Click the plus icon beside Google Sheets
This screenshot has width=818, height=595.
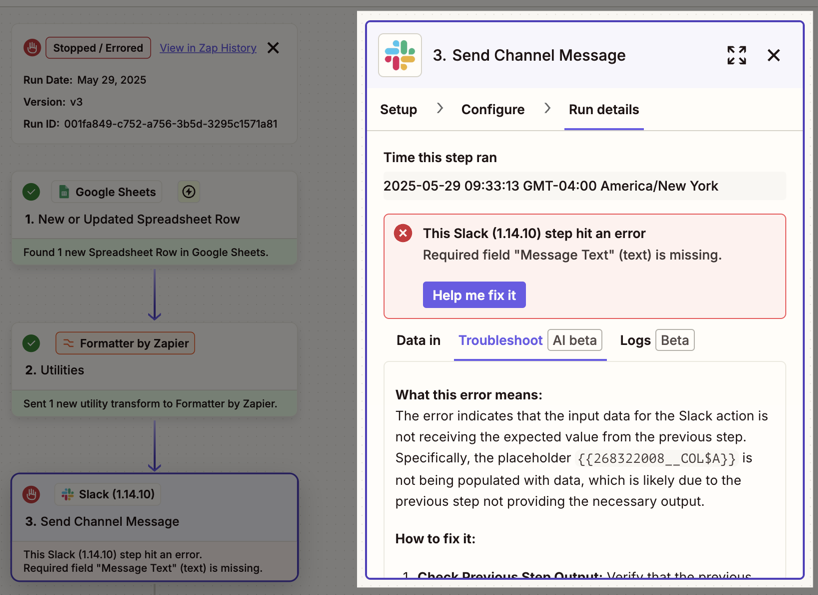coord(189,192)
